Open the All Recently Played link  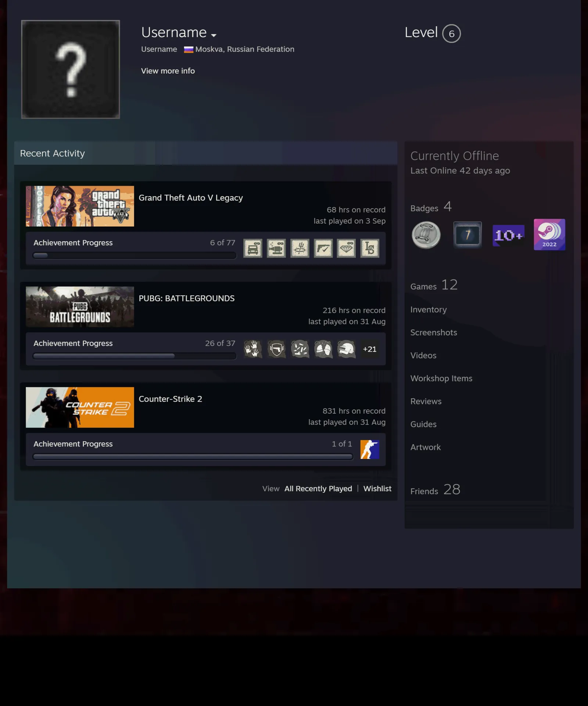pos(318,489)
